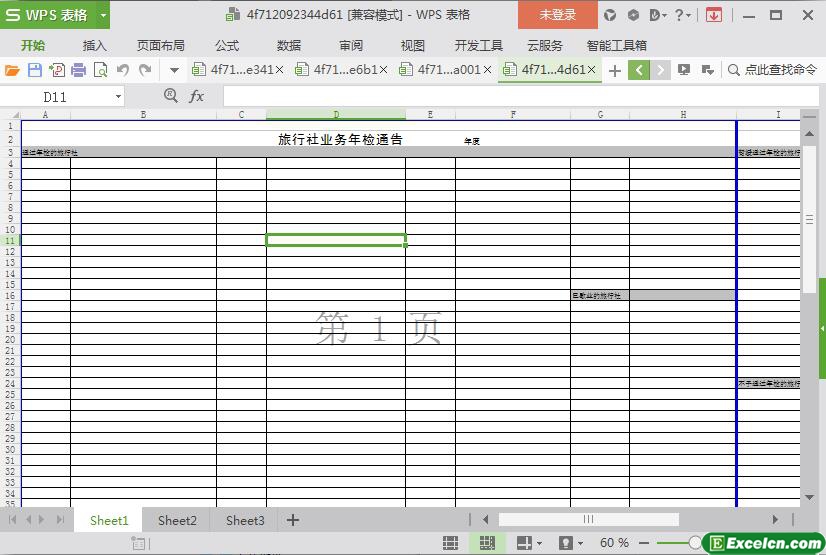Screen dimensions: 826x555
Task: Switch to page break preview view
Action: tap(487, 543)
